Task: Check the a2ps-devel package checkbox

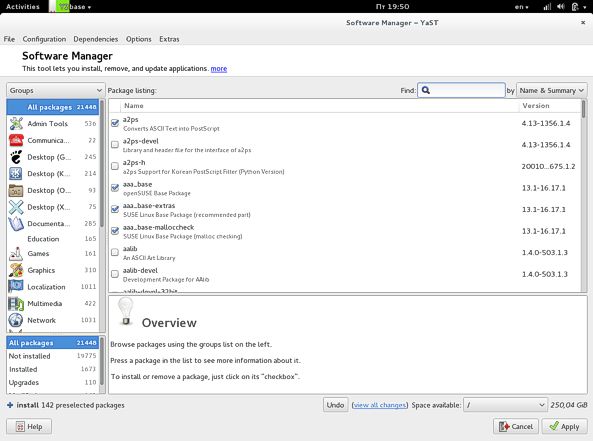Action: (x=115, y=144)
